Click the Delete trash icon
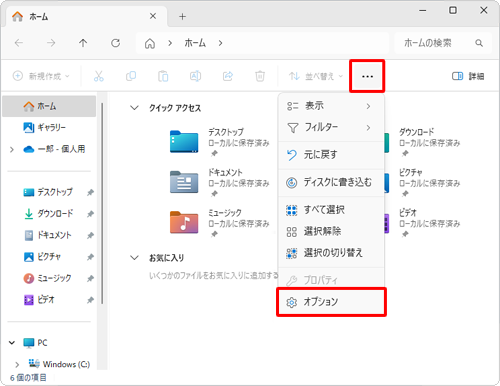 point(260,76)
